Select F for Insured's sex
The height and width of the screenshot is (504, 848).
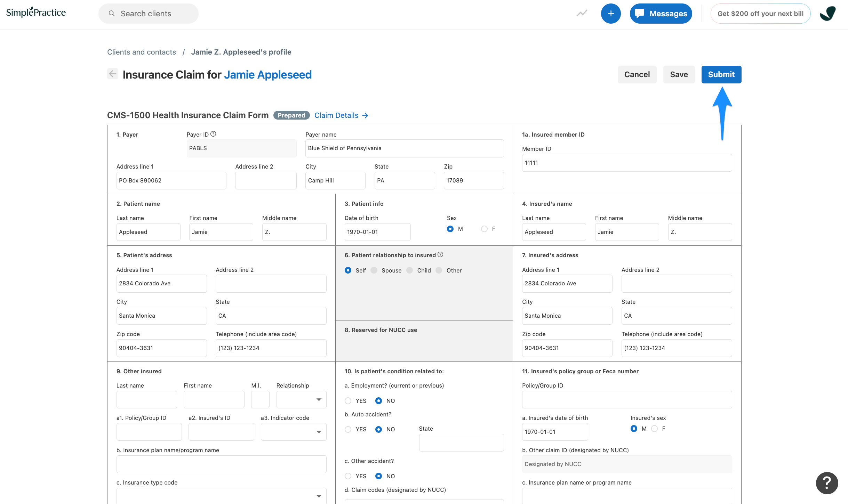tap(655, 428)
